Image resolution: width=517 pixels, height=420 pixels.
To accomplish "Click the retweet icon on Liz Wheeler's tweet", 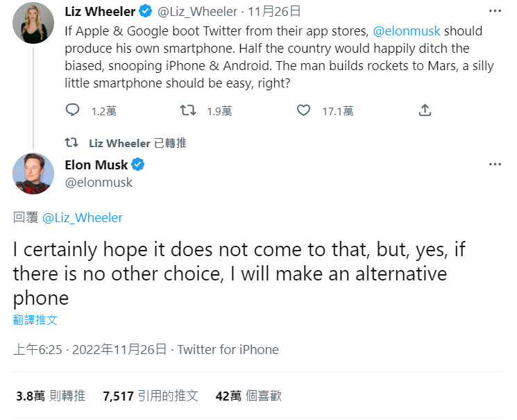I will coord(188,110).
